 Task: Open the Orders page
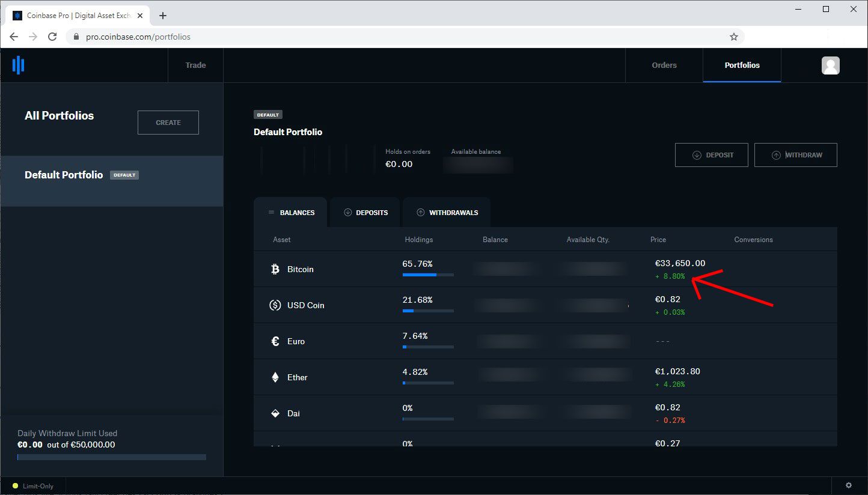664,65
